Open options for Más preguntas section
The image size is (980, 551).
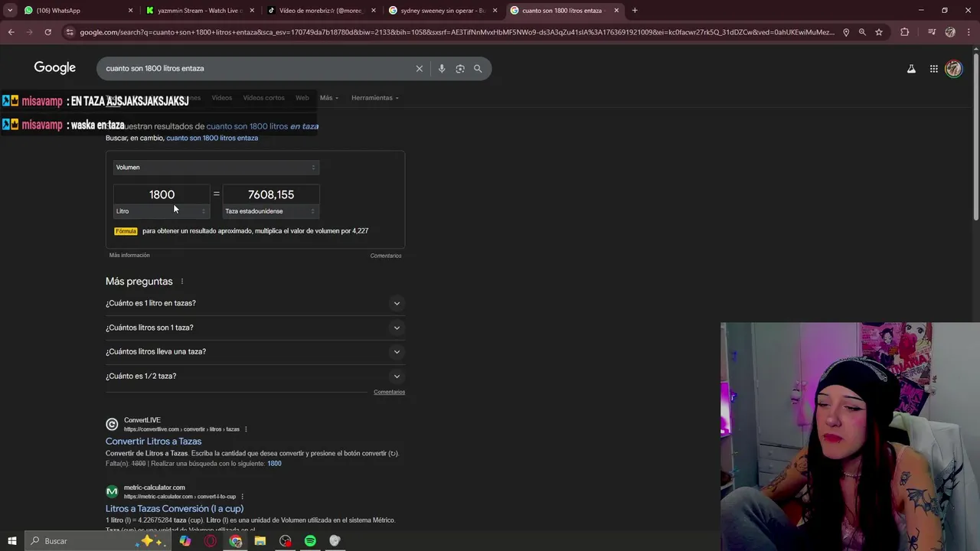181,282
